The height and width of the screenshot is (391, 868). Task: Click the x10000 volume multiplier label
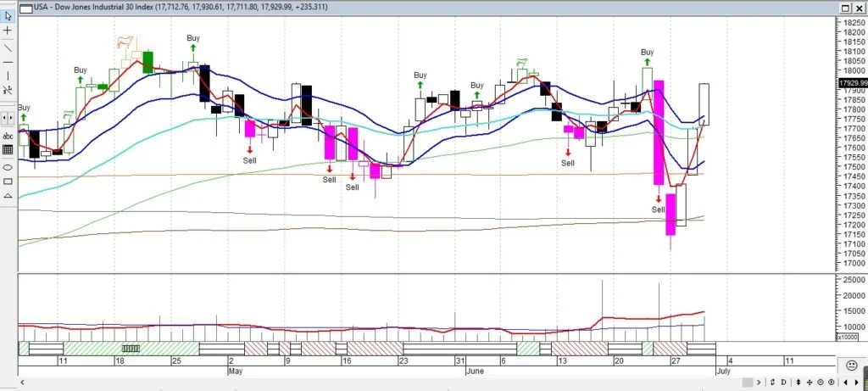tap(848, 337)
